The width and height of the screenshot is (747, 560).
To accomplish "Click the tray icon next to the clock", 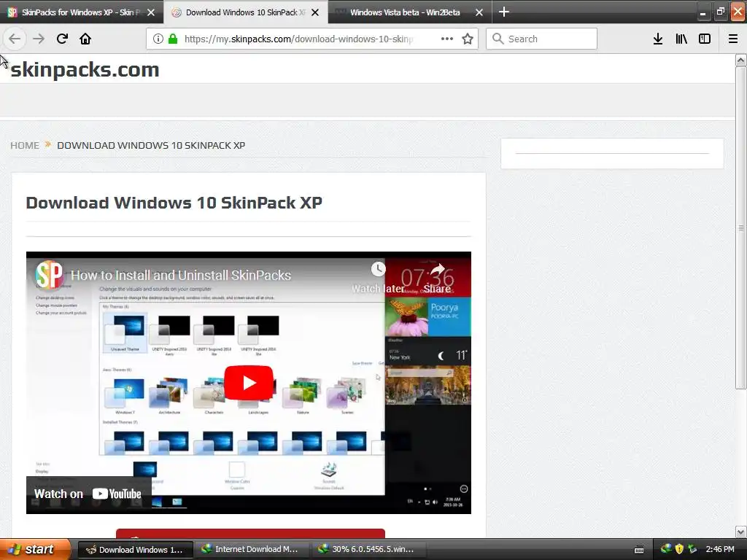I will [x=693, y=549].
